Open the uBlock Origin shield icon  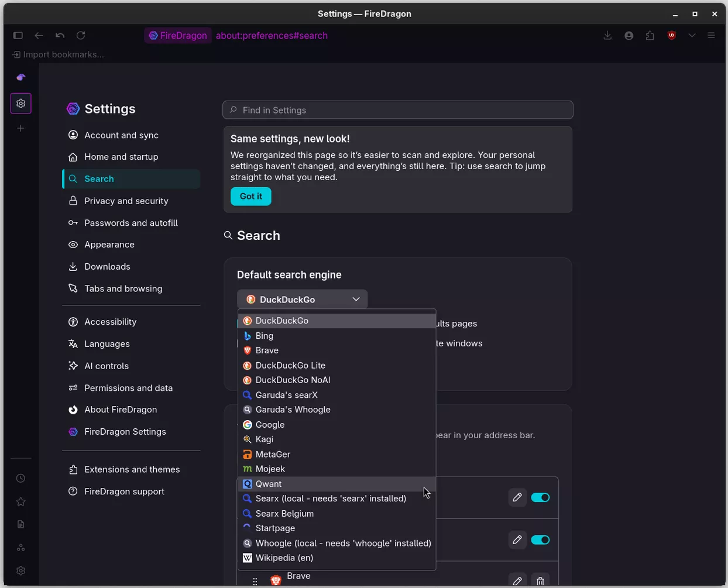[671, 36]
